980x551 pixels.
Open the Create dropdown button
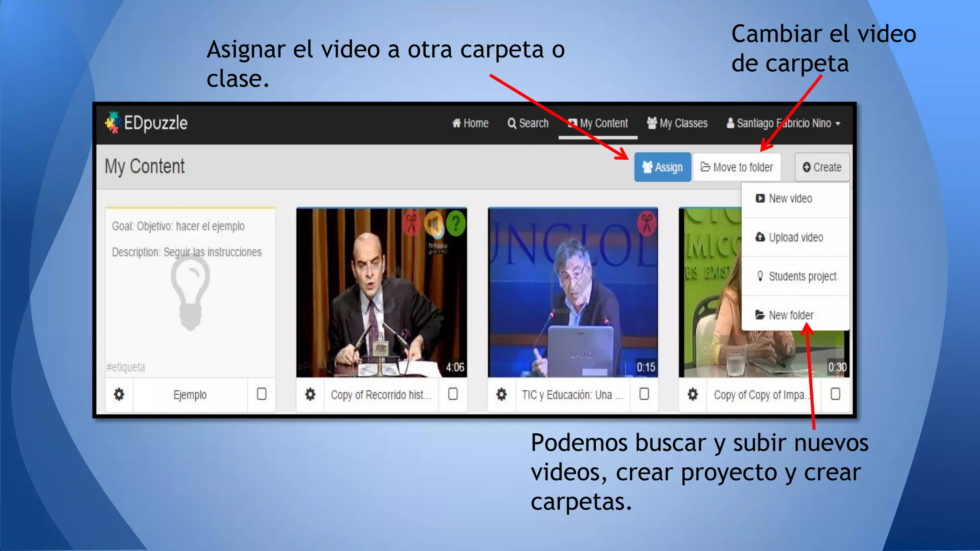pos(822,167)
